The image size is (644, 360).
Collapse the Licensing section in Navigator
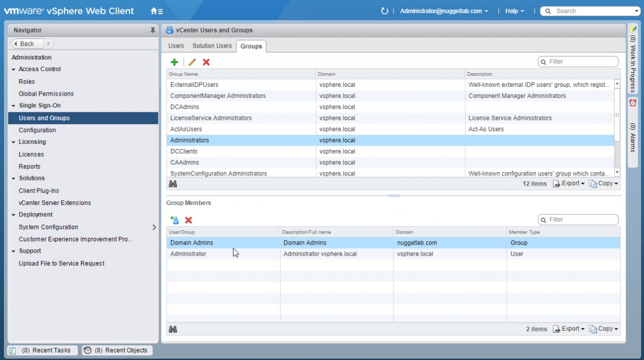click(13, 142)
